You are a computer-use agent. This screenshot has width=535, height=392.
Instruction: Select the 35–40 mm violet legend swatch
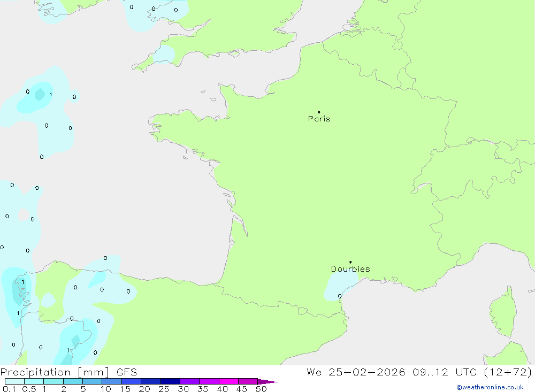pos(209,381)
